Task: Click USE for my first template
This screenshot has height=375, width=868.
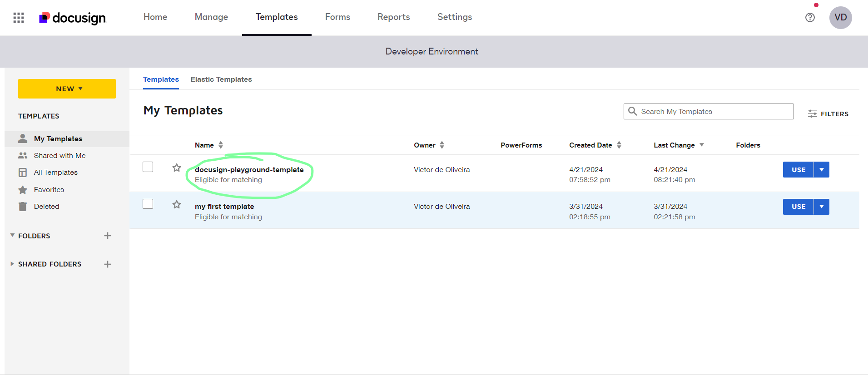Action: coord(798,207)
